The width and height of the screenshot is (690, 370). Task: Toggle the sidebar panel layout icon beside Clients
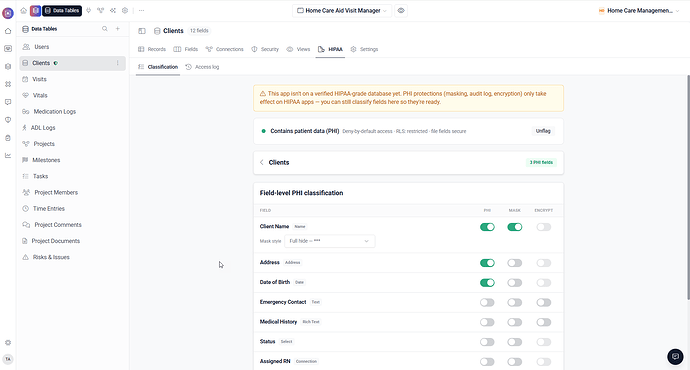click(142, 31)
